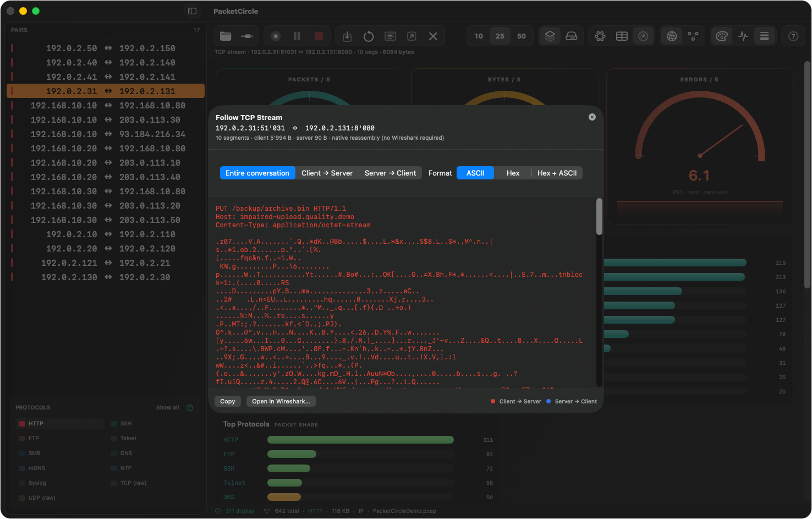Start capture with the record button
This screenshot has width=812, height=519.
click(x=276, y=36)
